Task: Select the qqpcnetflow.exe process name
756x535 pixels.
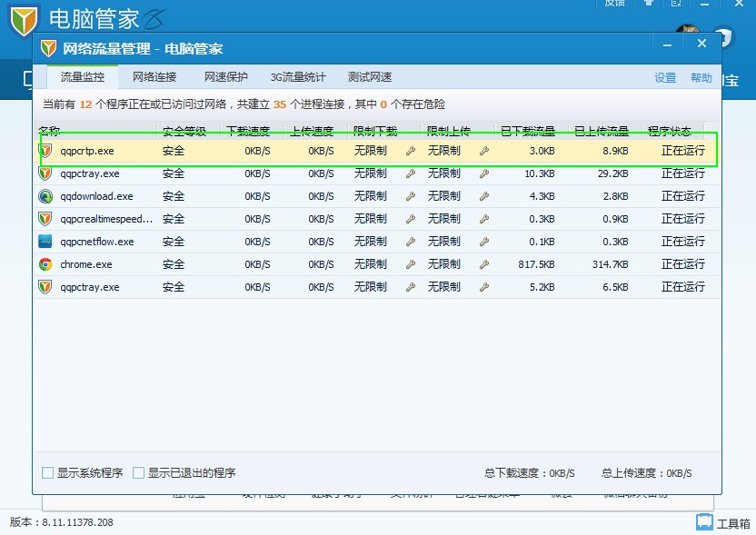Action: click(97, 242)
